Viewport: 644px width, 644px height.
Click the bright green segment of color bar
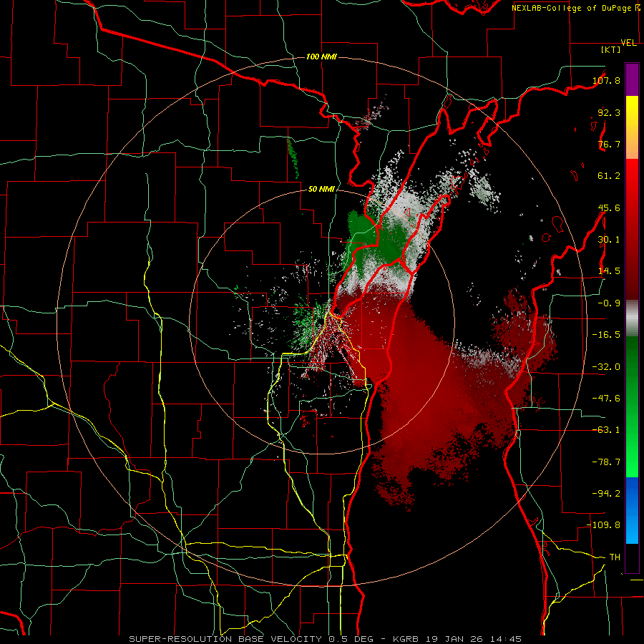[632, 462]
